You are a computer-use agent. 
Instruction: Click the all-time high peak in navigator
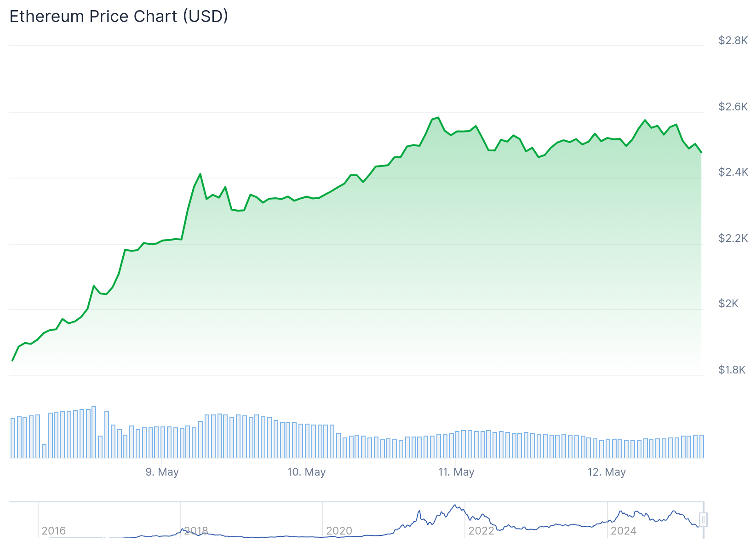(455, 505)
